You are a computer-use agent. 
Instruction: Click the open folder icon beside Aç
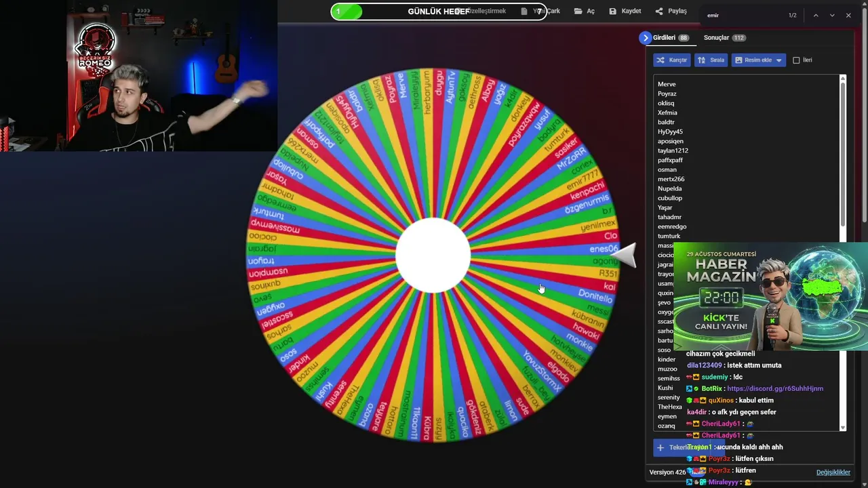(x=578, y=12)
